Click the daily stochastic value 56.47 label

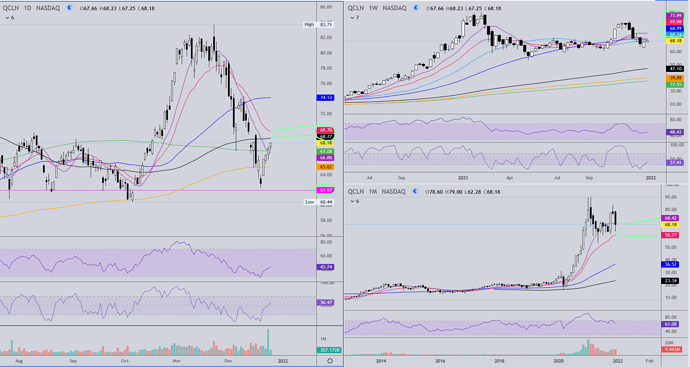[326, 303]
